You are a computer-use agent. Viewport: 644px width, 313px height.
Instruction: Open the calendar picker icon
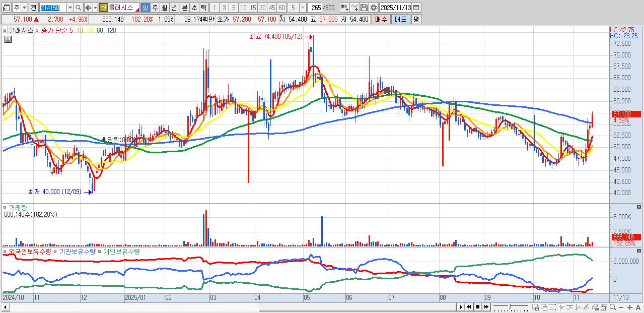coord(416,8)
